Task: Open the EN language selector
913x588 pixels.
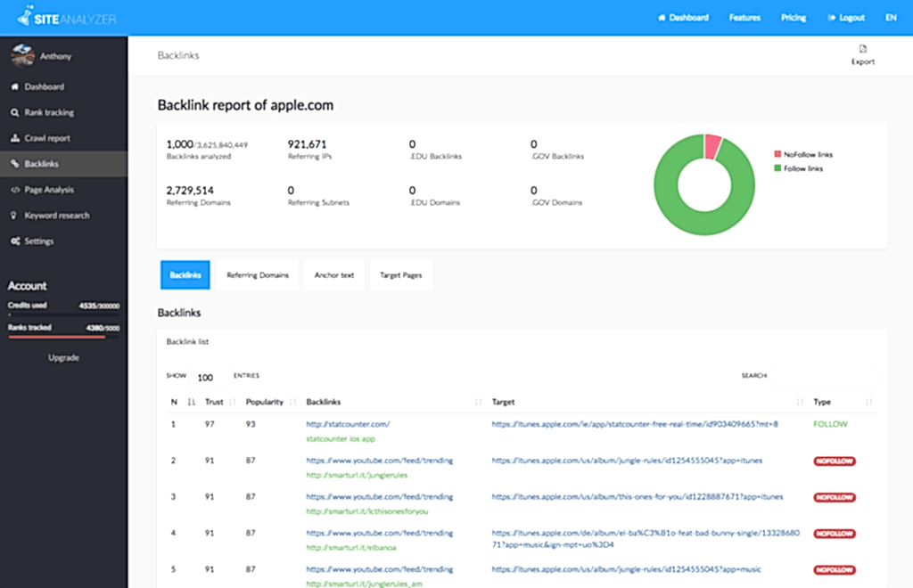Action: (891, 18)
